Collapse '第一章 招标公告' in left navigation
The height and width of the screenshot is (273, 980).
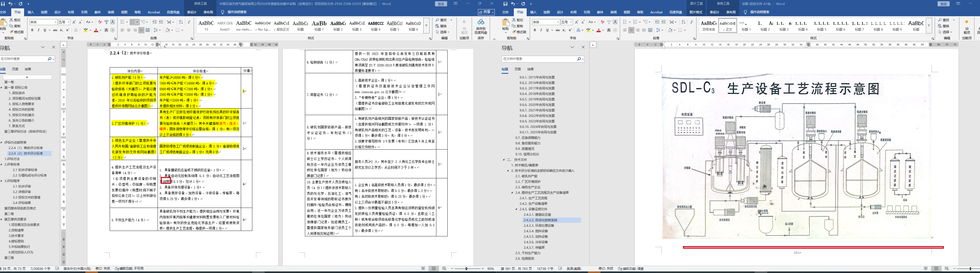click(x=1, y=87)
